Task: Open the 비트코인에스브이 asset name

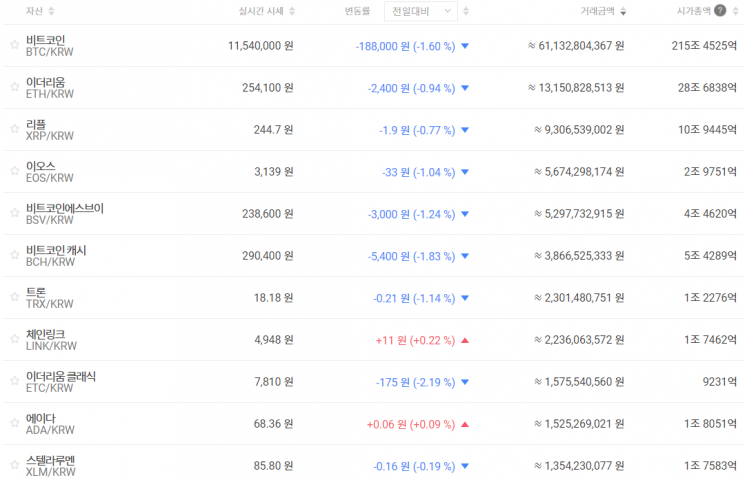Action: pyautogui.click(x=65, y=208)
